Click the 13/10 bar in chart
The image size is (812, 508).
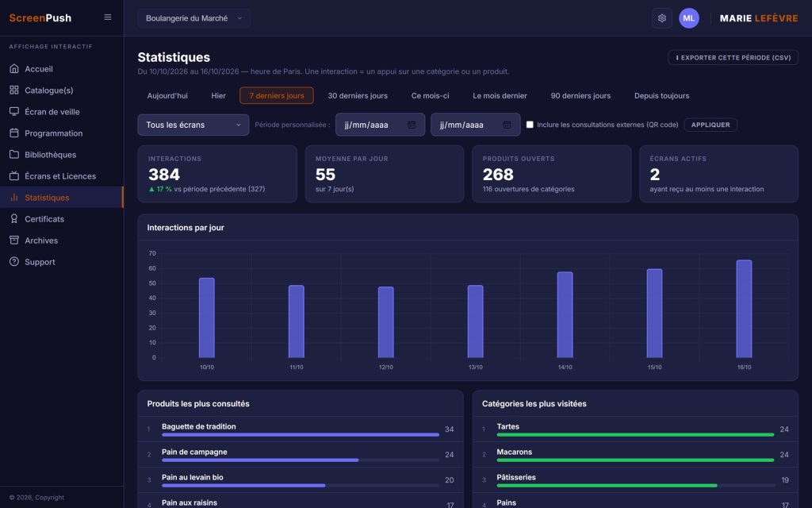(476, 321)
